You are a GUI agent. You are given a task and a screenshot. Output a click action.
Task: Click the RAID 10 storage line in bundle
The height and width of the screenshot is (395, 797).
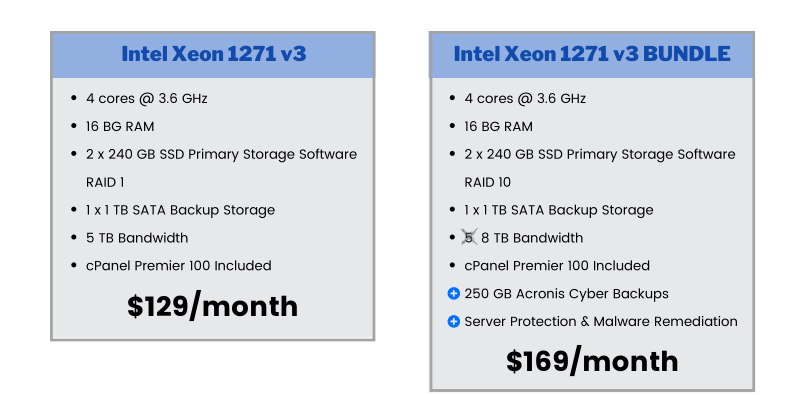(600, 168)
